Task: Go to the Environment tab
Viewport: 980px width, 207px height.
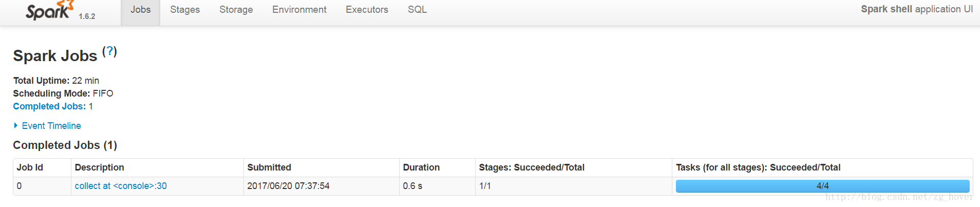Action: pos(299,10)
